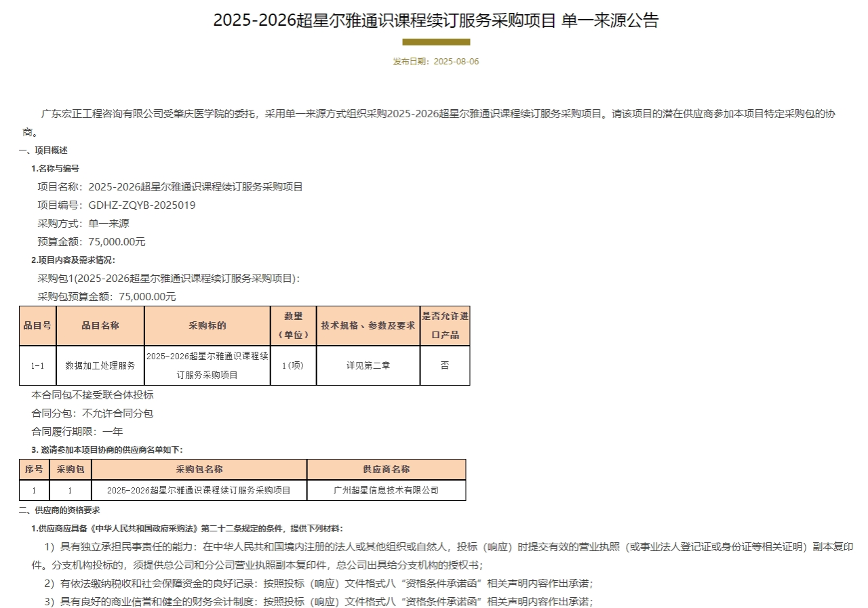Click the 采购标的 table header

click(208, 325)
